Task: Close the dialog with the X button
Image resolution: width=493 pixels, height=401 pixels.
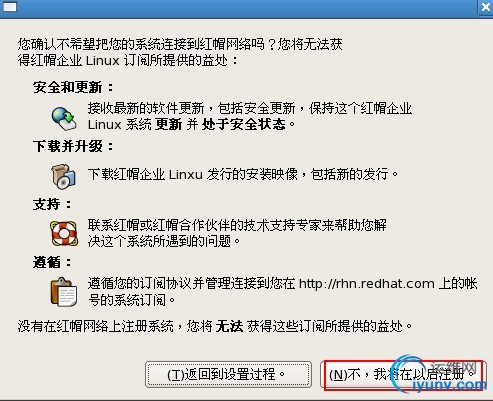Action: [x=486, y=7]
